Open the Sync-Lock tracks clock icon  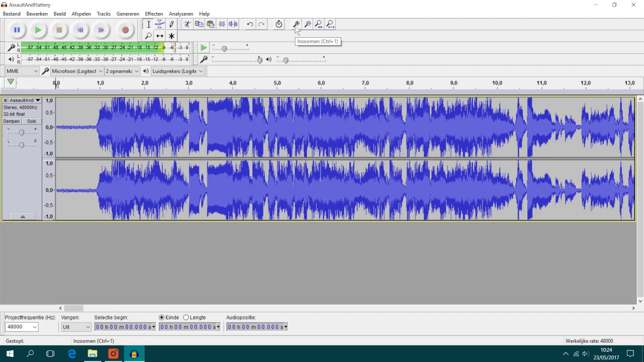[x=279, y=24]
